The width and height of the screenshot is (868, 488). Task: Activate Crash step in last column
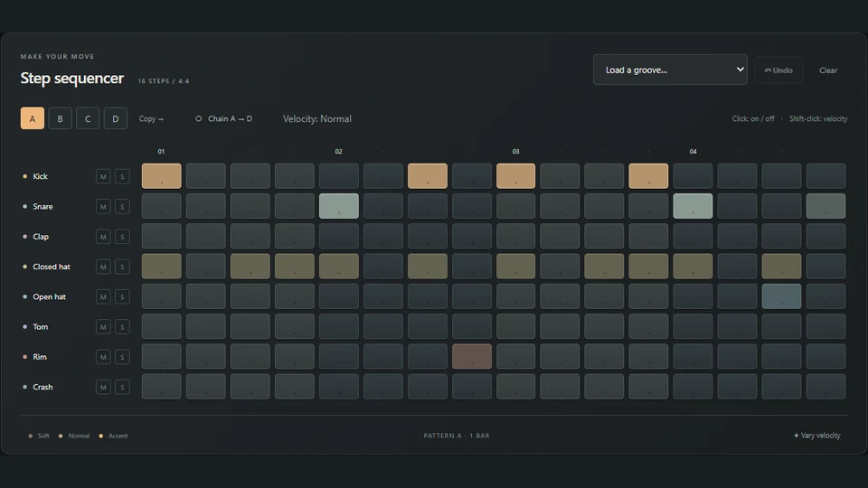pos(826,387)
